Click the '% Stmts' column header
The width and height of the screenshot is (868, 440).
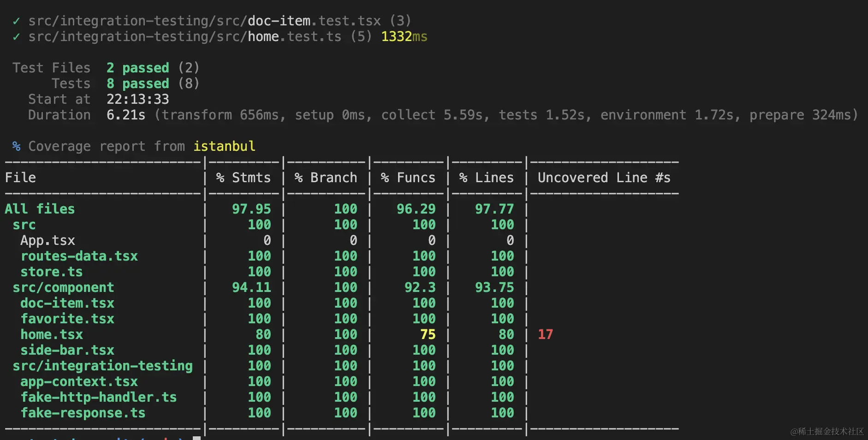(x=244, y=178)
